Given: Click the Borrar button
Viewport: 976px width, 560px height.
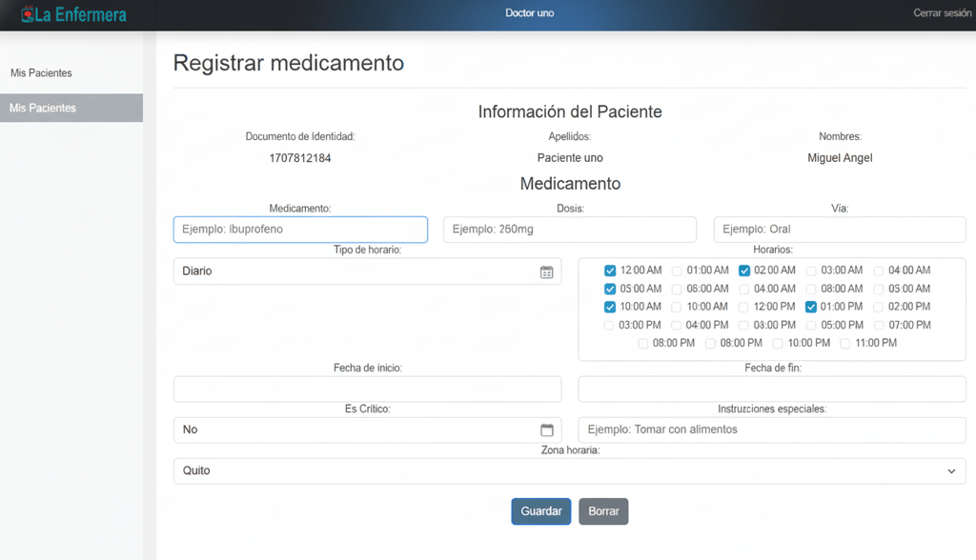Looking at the screenshot, I should (x=603, y=511).
